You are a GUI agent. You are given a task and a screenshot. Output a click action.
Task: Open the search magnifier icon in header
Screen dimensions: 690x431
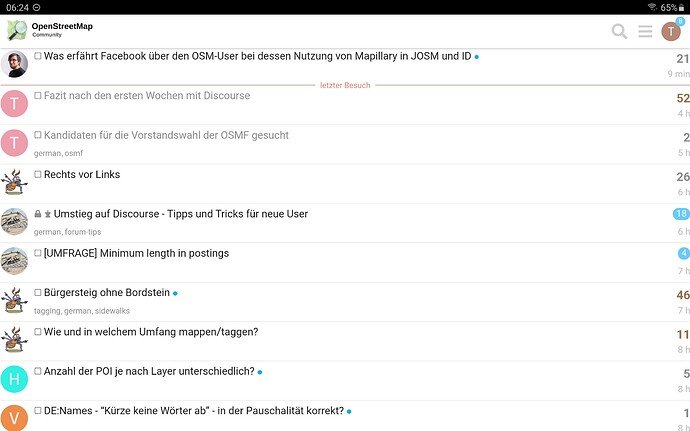[x=619, y=31]
